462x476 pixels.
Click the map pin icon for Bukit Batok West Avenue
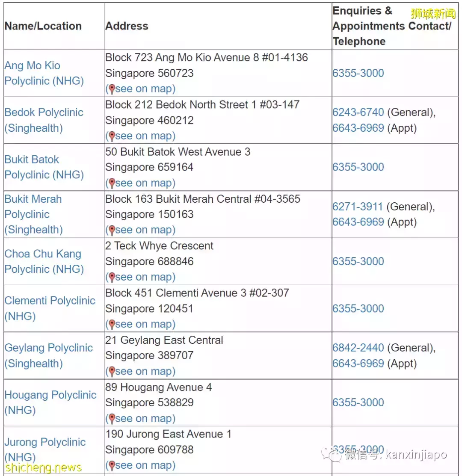pos(112,183)
